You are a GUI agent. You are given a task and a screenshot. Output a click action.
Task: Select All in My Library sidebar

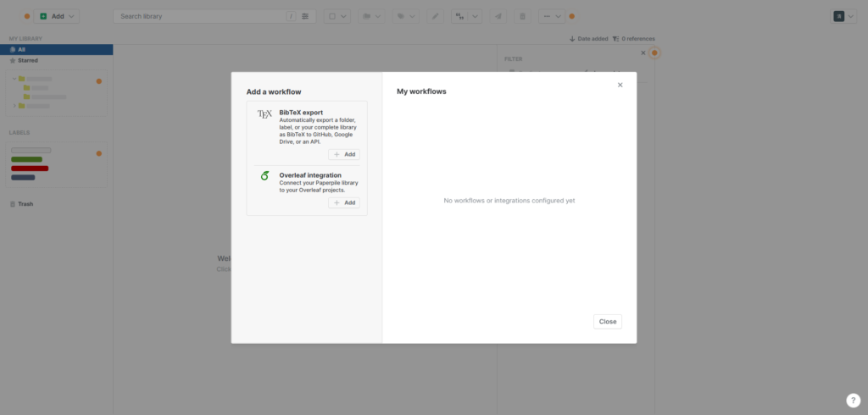22,49
